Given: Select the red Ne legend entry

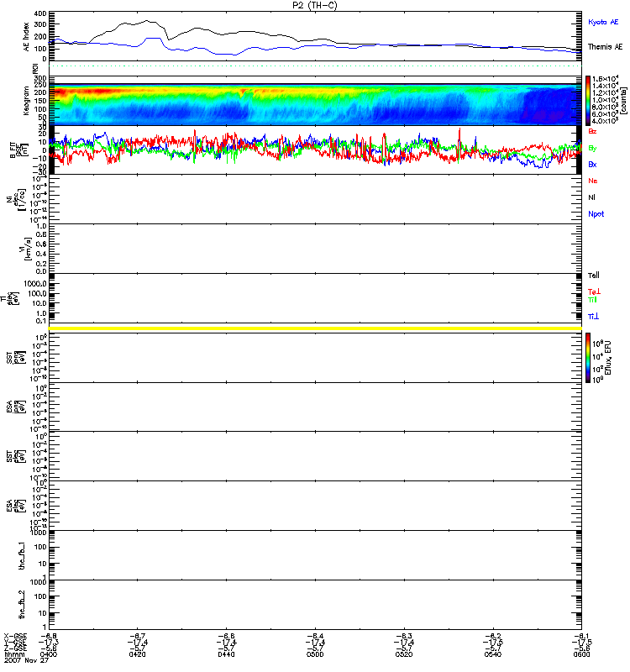Looking at the screenshot, I should (x=593, y=181).
